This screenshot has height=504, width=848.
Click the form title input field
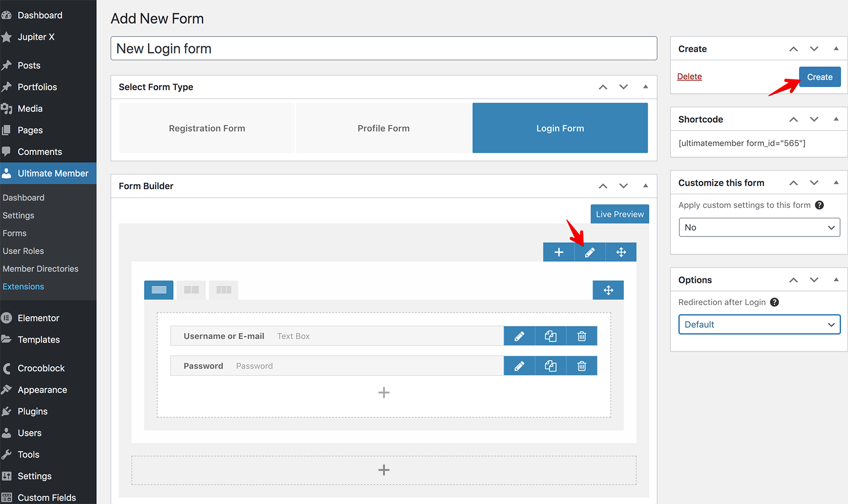click(384, 48)
